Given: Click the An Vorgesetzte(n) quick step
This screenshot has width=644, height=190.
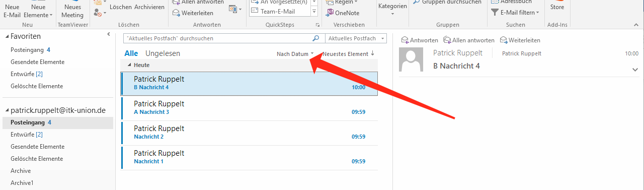Looking at the screenshot, I should [x=279, y=2].
